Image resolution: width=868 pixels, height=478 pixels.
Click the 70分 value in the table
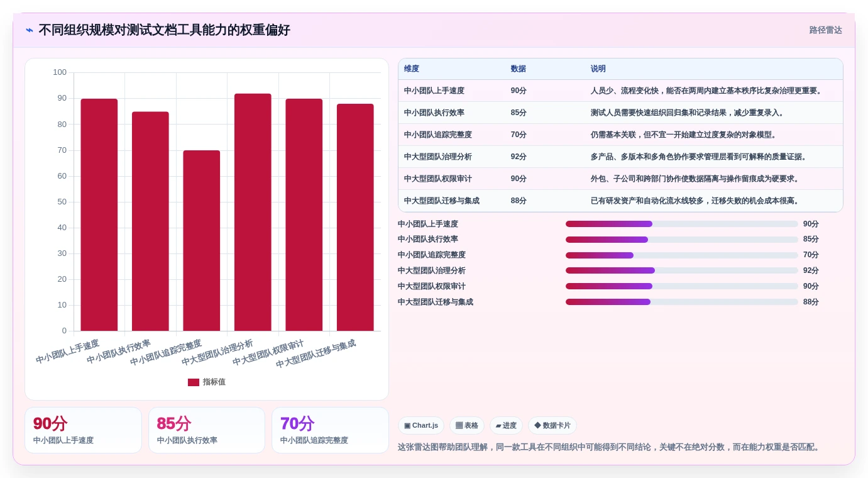pos(519,135)
